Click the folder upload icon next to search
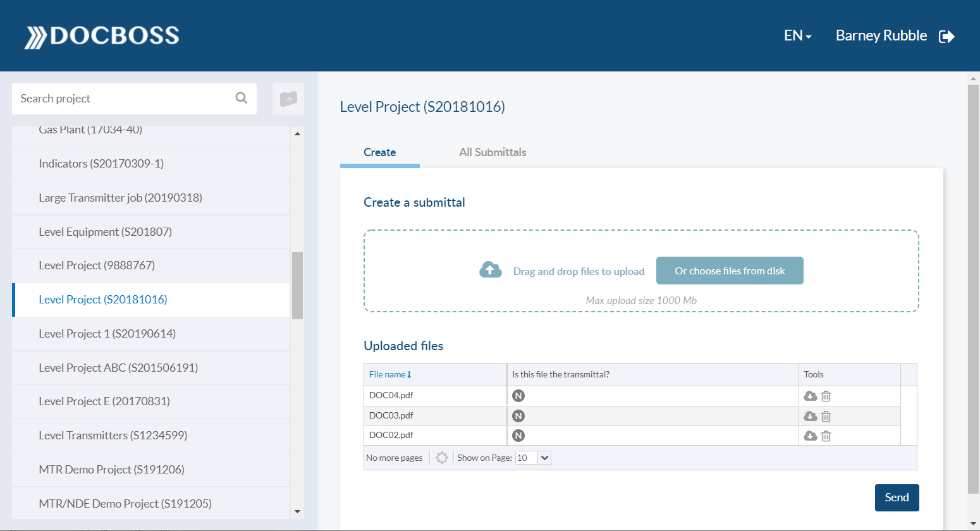The height and width of the screenshot is (531, 980). 288,99
